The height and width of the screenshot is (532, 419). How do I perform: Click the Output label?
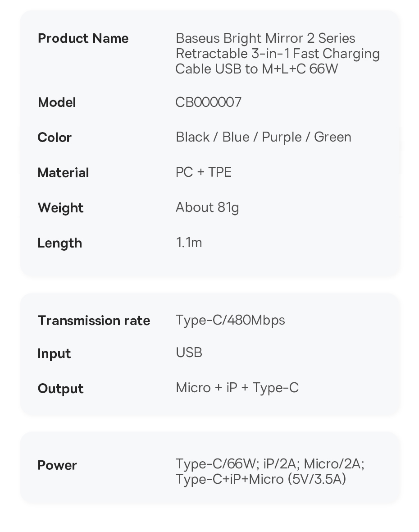coord(60,389)
